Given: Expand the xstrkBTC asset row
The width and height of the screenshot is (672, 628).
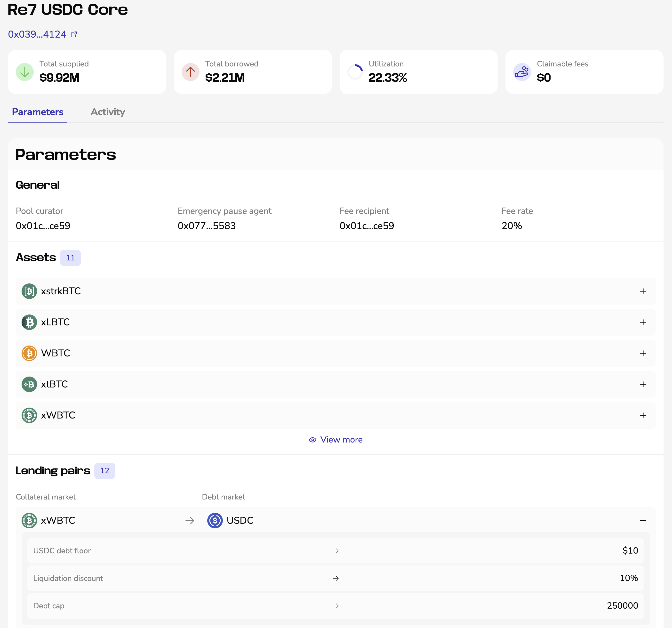Looking at the screenshot, I should [643, 291].
